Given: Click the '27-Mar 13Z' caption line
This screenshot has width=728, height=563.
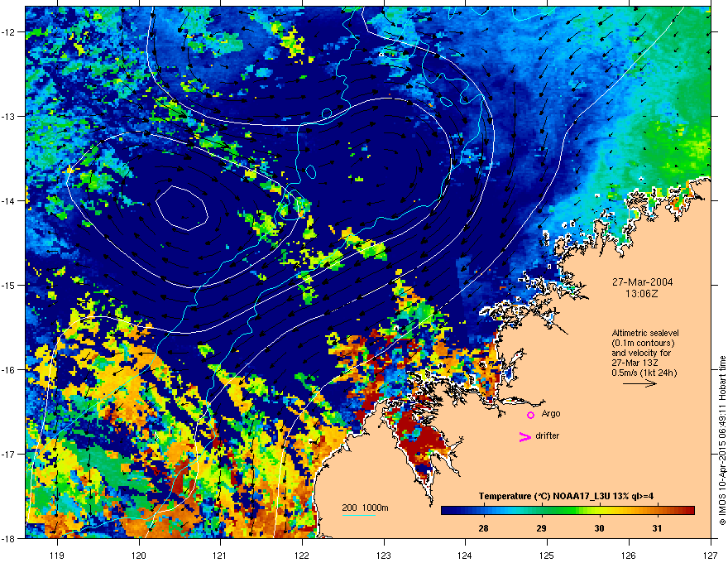Looking at the screenshot, I should point(633,363).
